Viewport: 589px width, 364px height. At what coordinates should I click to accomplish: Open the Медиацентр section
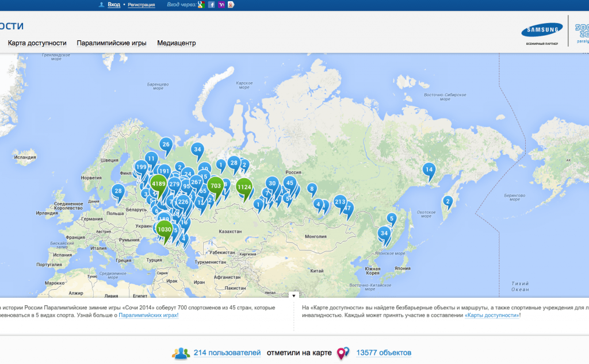click(178, 43)
